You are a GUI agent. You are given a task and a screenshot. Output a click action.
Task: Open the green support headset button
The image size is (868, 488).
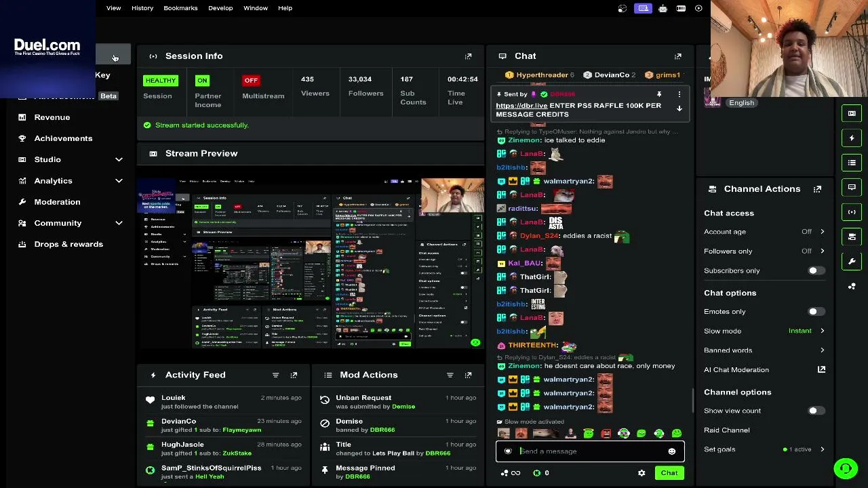846,468
